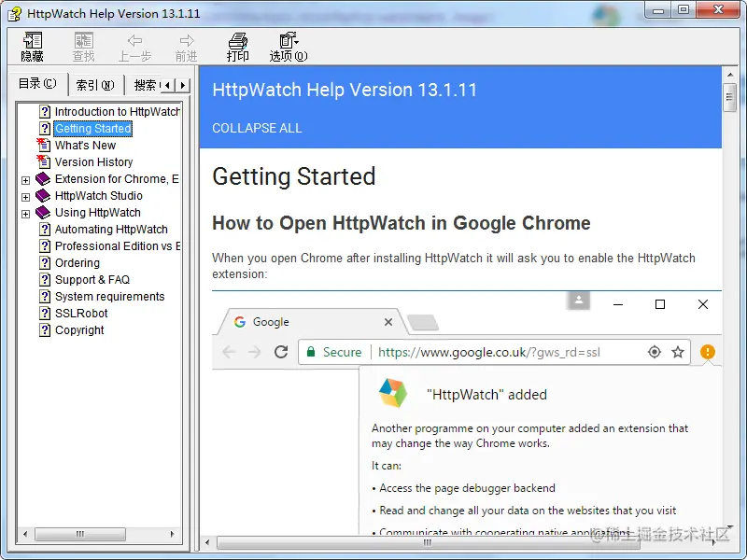Open the Support & FAQ topic
The height and width of the screenshot is (560, 747).
tap(92, 279)
